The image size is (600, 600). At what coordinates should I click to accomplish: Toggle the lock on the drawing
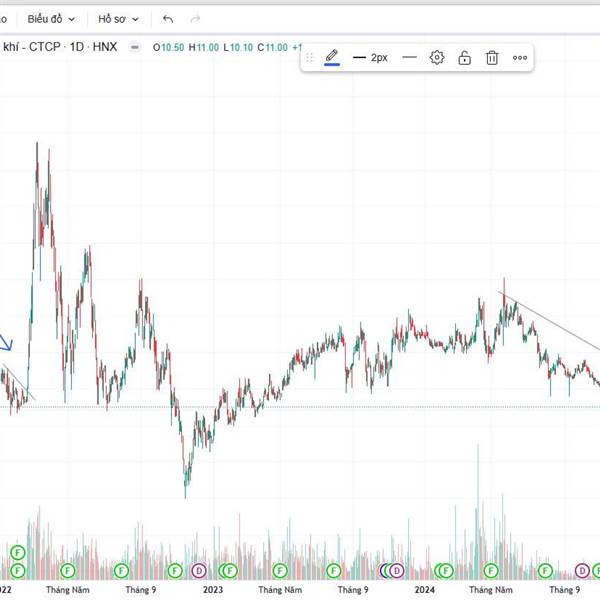[x=464, y=58]
